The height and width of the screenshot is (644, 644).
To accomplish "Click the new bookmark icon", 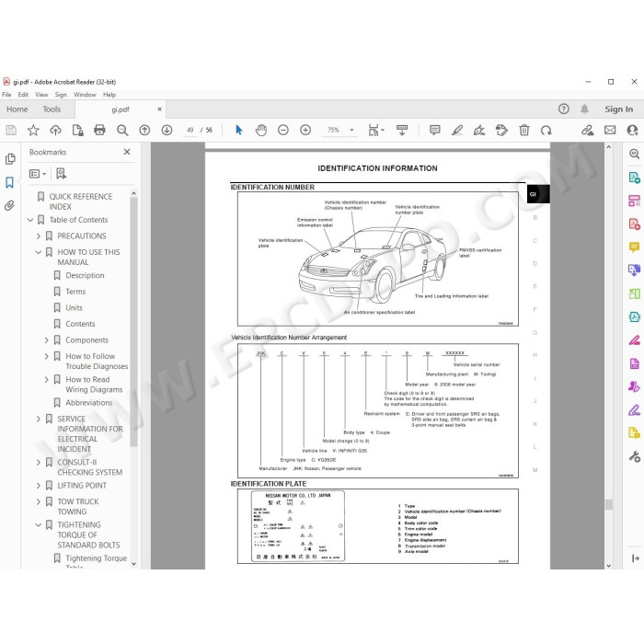I will [62, 174].
